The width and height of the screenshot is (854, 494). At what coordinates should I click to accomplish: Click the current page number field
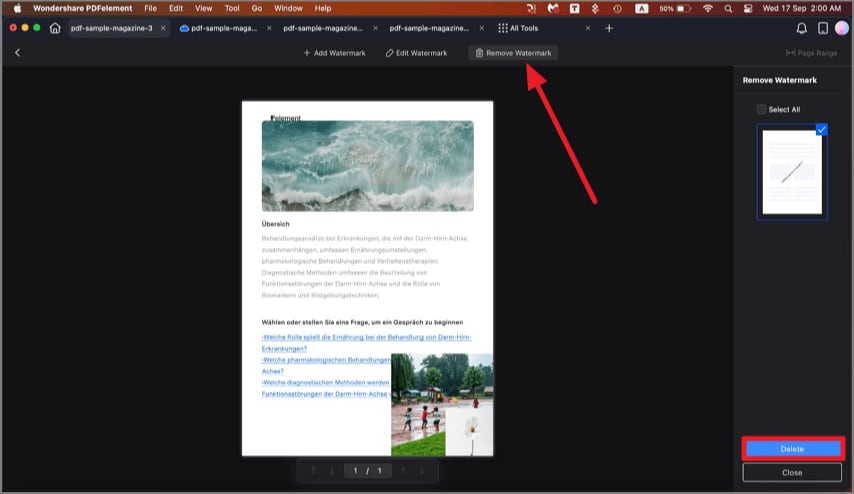pyautogui.click(x=355, y=471)
